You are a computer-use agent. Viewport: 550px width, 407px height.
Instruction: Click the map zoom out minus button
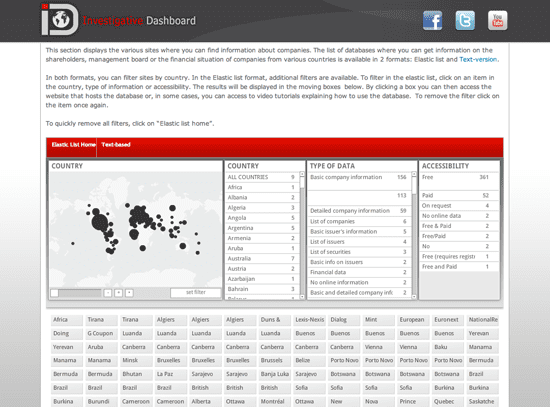click(x=108, y=293)
